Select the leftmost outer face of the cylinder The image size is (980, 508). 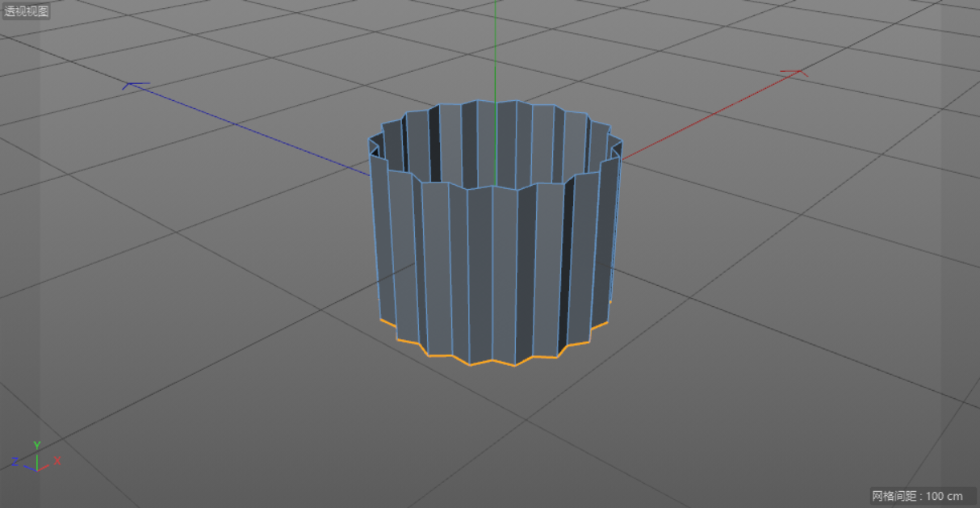pos(379,234)
